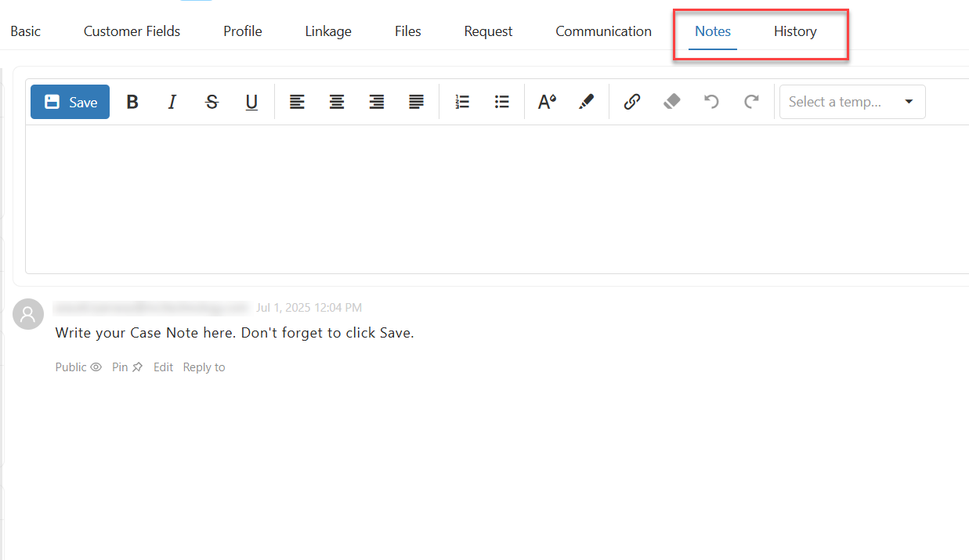Click the Save button in the note editor
969x560 pixels.
click(x=70, y=102)
